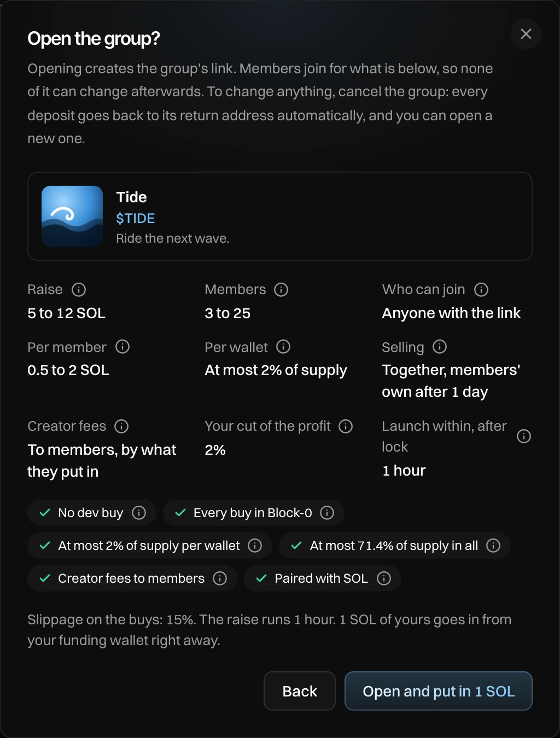The image size is (560, 738).
Task: Click info icon on Paired with SOL chip
Action: pyautogui.click(x=384, y=578)
